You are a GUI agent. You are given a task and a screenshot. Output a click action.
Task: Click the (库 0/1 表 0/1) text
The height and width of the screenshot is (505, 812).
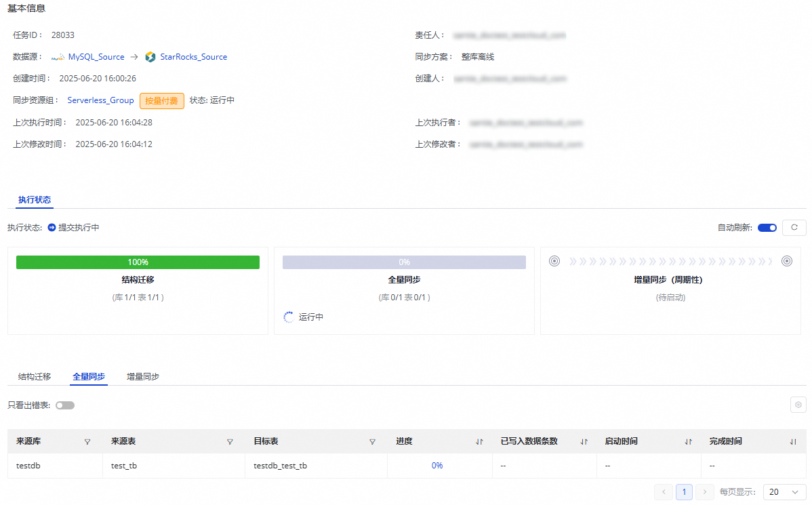[404, 298]
